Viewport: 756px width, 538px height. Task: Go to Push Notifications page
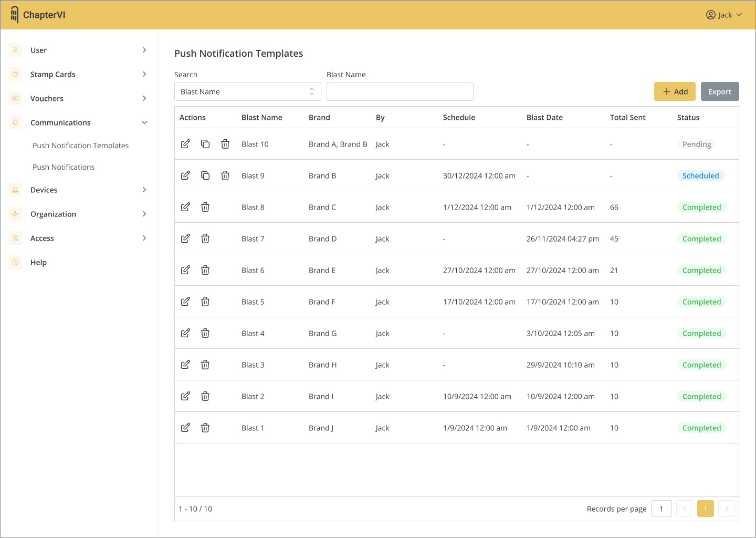point(64,167)
